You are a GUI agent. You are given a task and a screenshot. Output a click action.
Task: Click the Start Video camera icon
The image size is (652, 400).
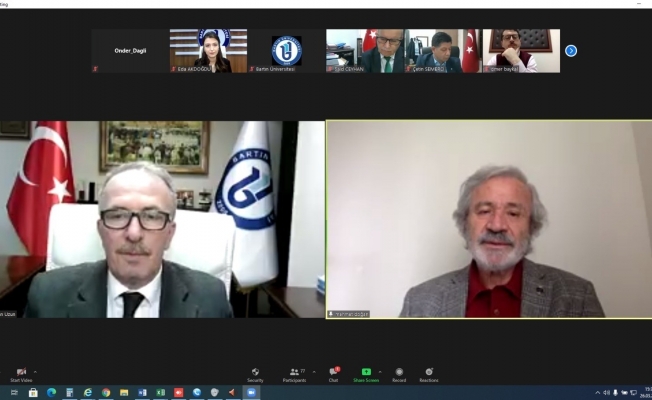click(21, 372)
